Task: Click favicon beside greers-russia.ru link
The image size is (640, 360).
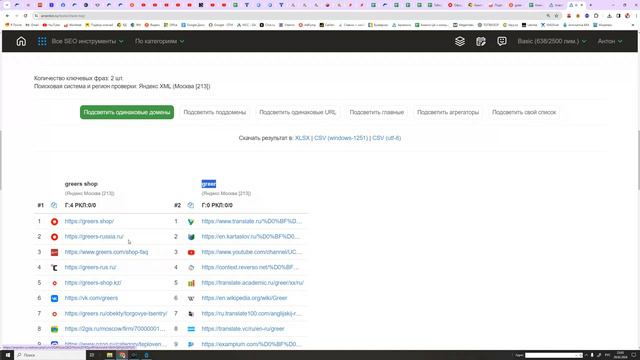Action: click(x=54, y=237)
